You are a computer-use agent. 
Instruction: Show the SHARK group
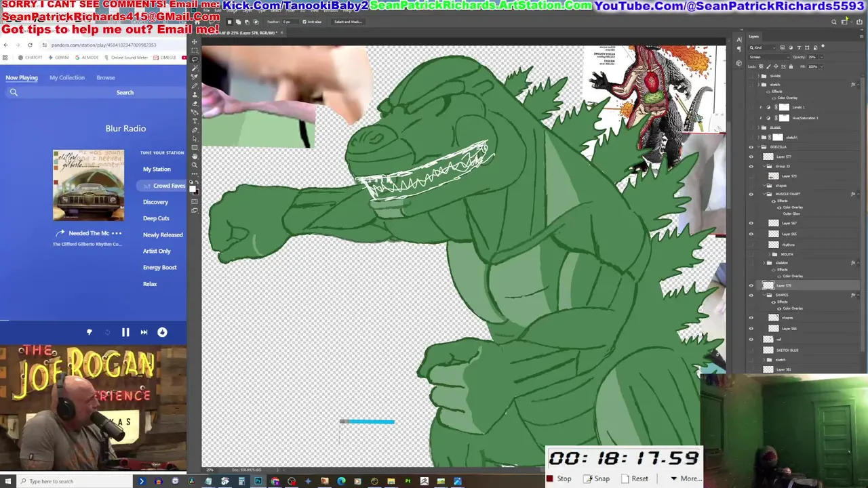coord(751,76)
